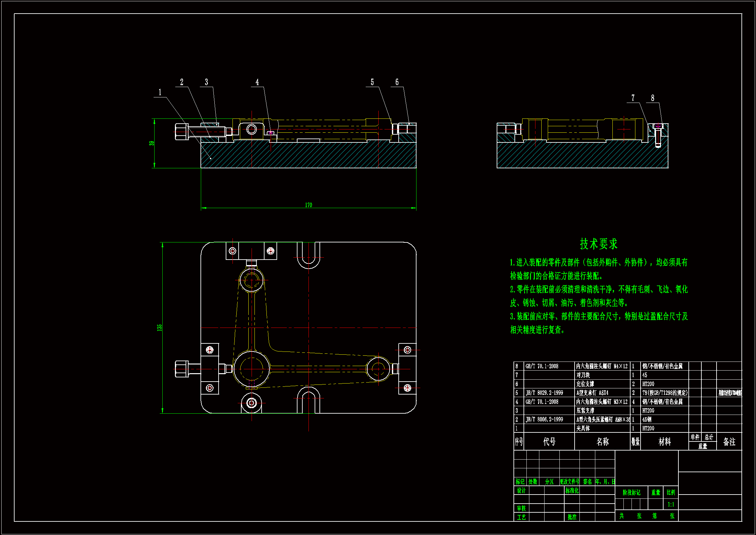The image size is (756, 535).
Task: Select part name 'A型六角头压紧螺钉 AM8×35'
Action: 603,420
